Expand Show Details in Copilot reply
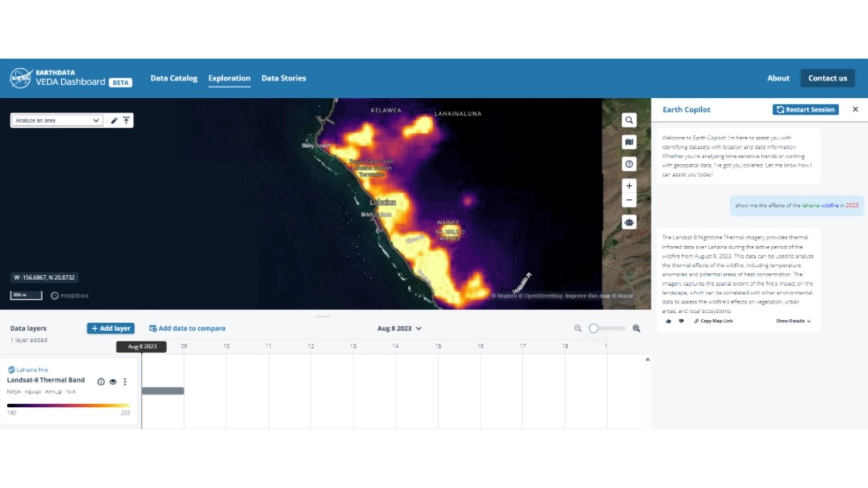The height and width of the screenshot is (488, 868). (793, 321)
